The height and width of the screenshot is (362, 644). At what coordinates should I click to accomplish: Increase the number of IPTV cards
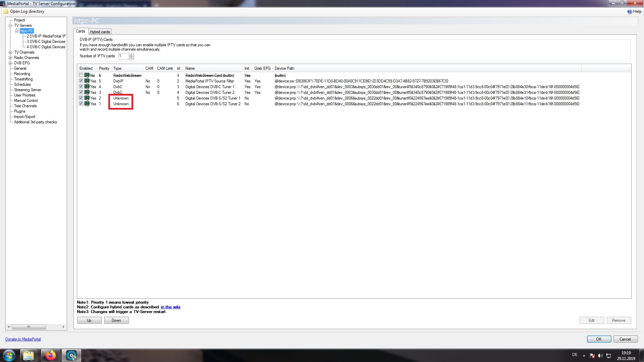point(131,55)
